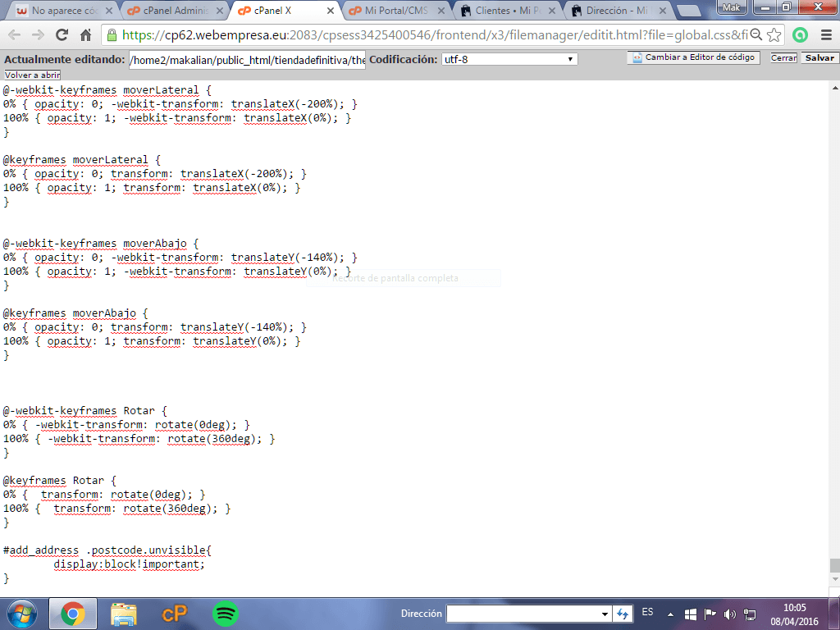Open the green Grammarly extension icon
840x630 pixels.
(800, 34)
